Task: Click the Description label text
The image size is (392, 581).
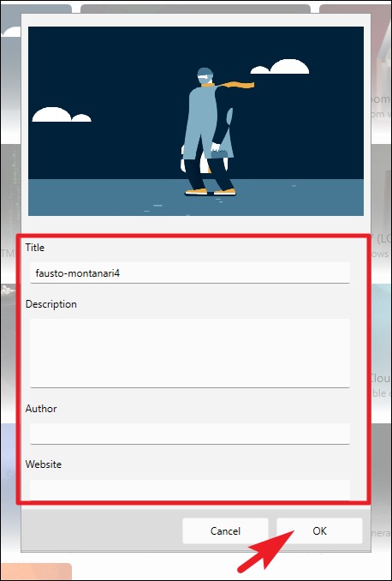Action: click(x=51, y=304)
